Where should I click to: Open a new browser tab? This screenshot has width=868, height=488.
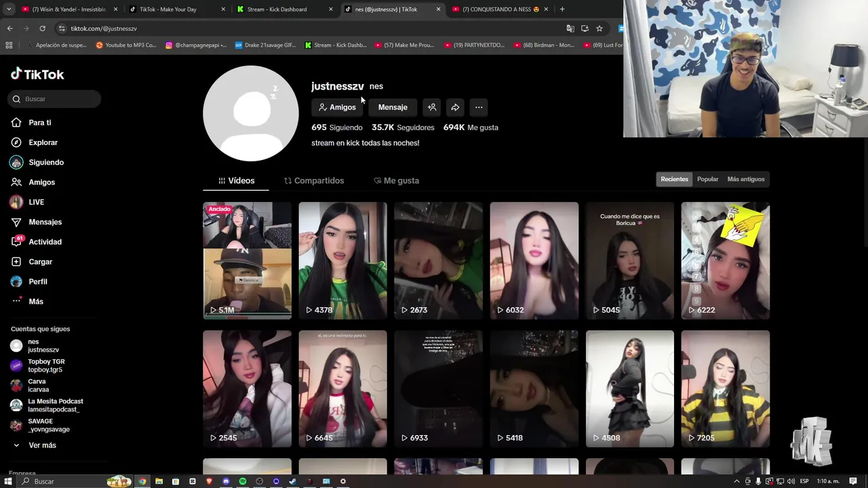[562, 9]
